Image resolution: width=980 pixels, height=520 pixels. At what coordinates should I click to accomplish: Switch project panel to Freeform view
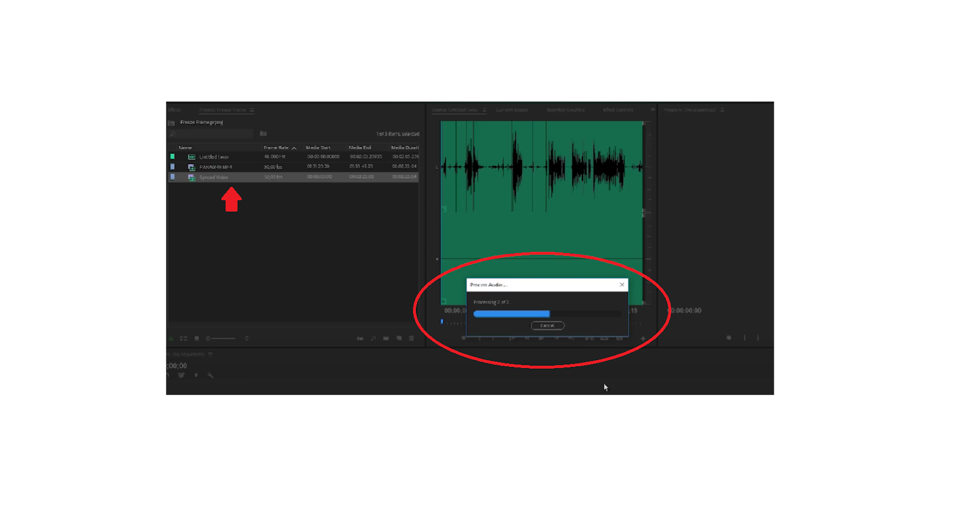tap(197, 338)
